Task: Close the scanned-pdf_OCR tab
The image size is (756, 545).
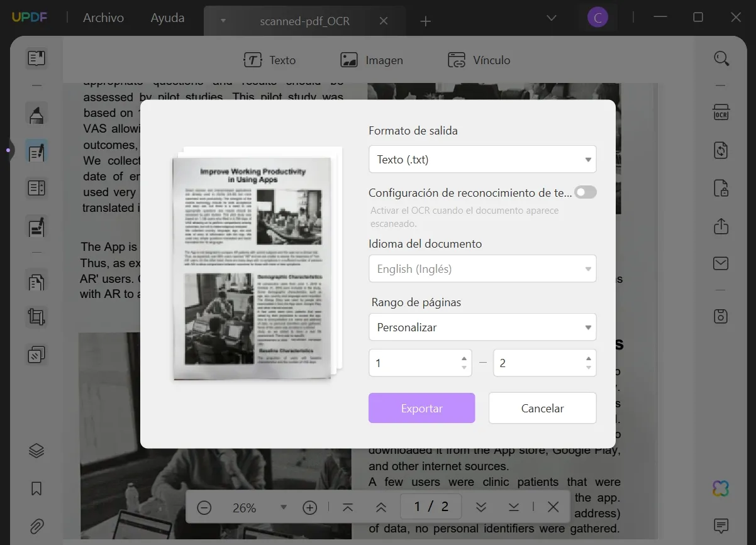Action: click(x=384, y=21)
